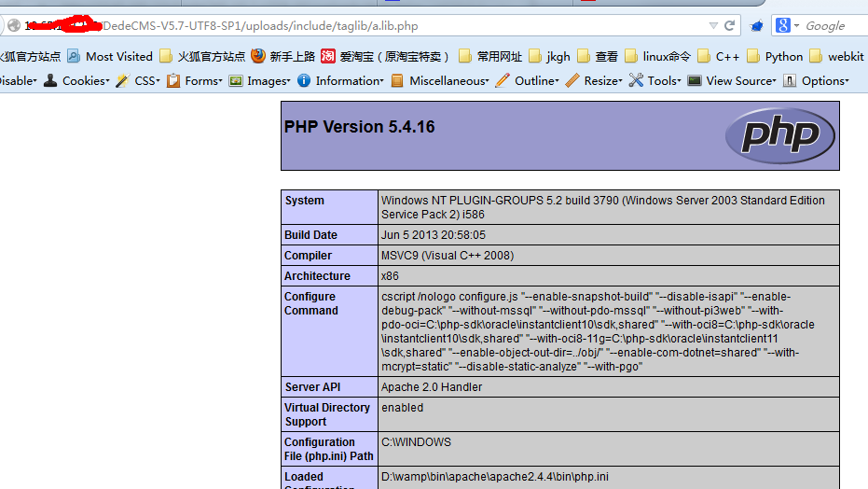Click the Architecture value x86

point(390,276)
